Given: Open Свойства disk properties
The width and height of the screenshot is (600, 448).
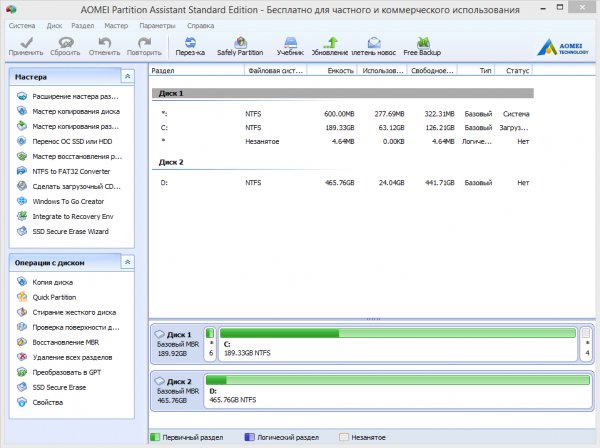Looking at the screenshot, I should pos(40,402).
